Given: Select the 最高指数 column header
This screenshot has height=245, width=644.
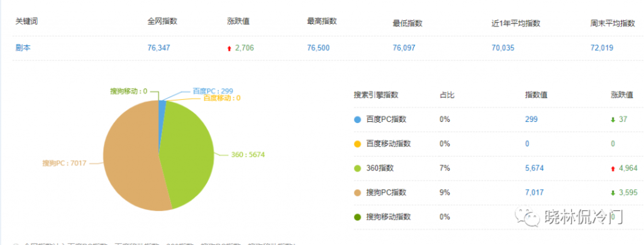Looking at the screenshot, I should point(321,21).
